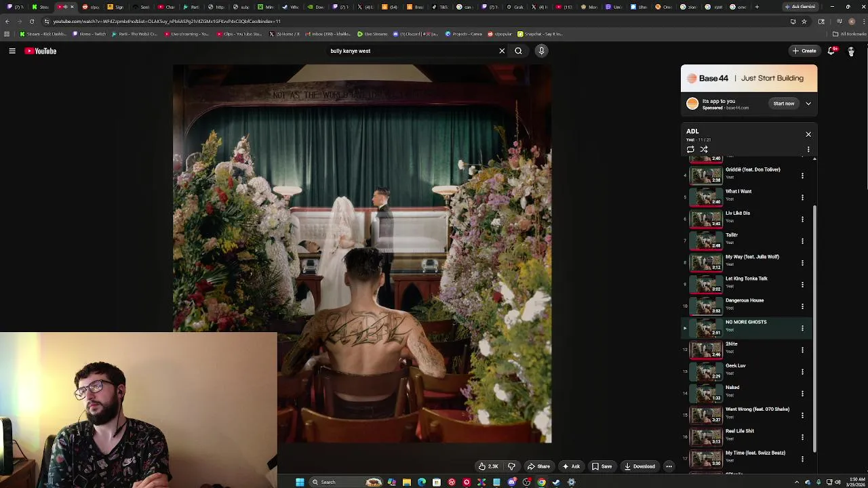Close the ADL playlist panel
Viewport: 868px width, 488px height.
point(808,134)
